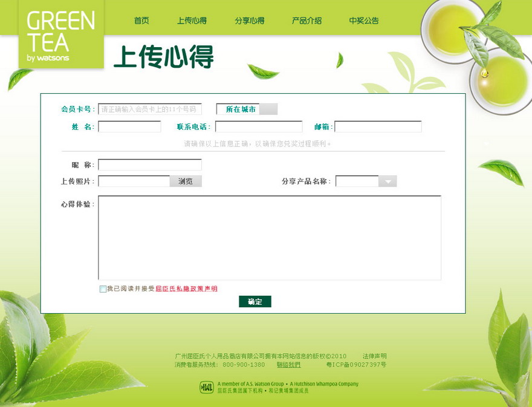Click the 粤ICP备09027397号 footer text
532x407 pixels.
point(356,365)
